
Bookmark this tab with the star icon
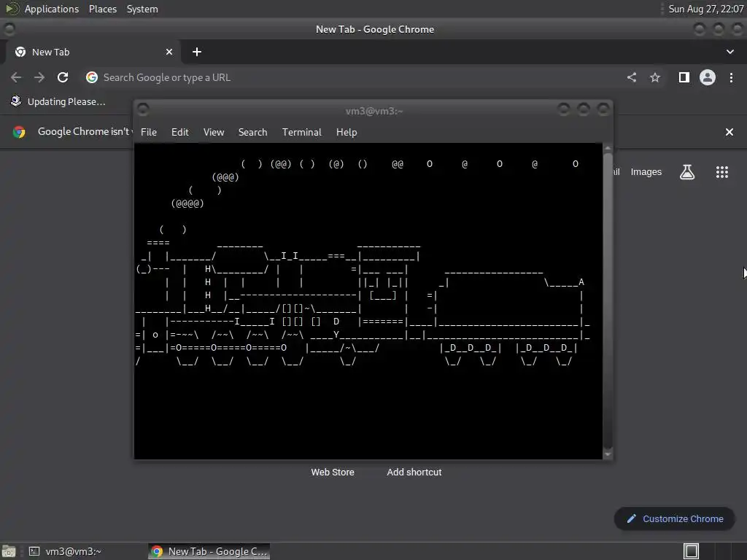pyautogui.click(x=655, y=77)
